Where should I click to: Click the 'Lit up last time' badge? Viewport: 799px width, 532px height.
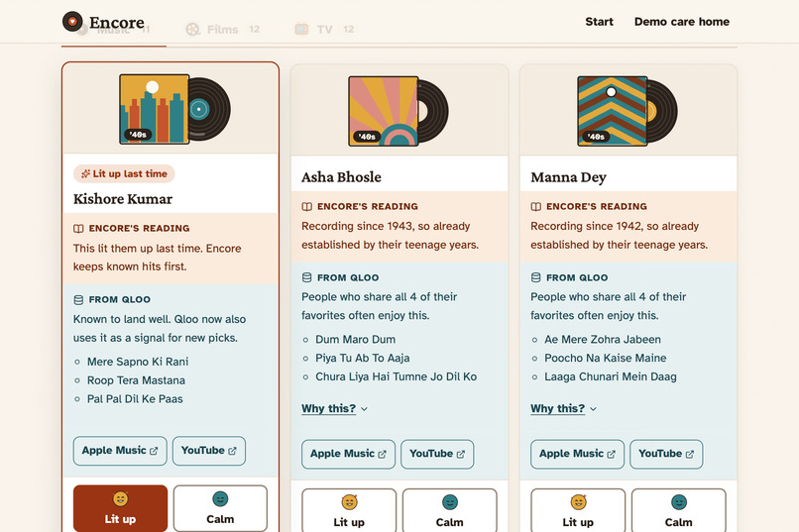(x=124, y=173)
